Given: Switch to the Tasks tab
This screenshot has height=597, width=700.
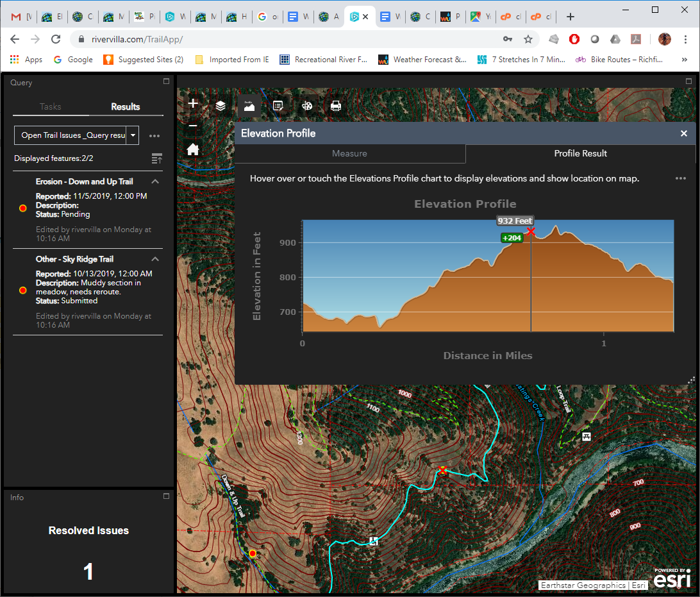Looking at the screenshot, I should pyautogui.click(x=51, y=106).
